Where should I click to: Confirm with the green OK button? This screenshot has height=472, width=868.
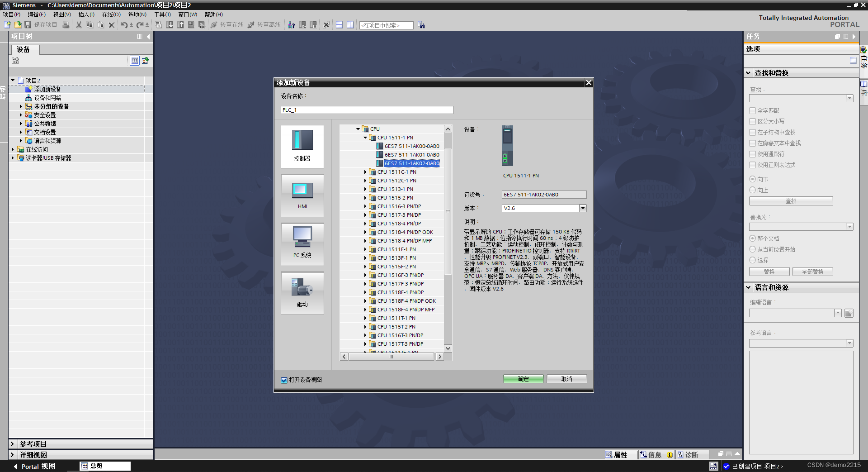pos(524,379)
